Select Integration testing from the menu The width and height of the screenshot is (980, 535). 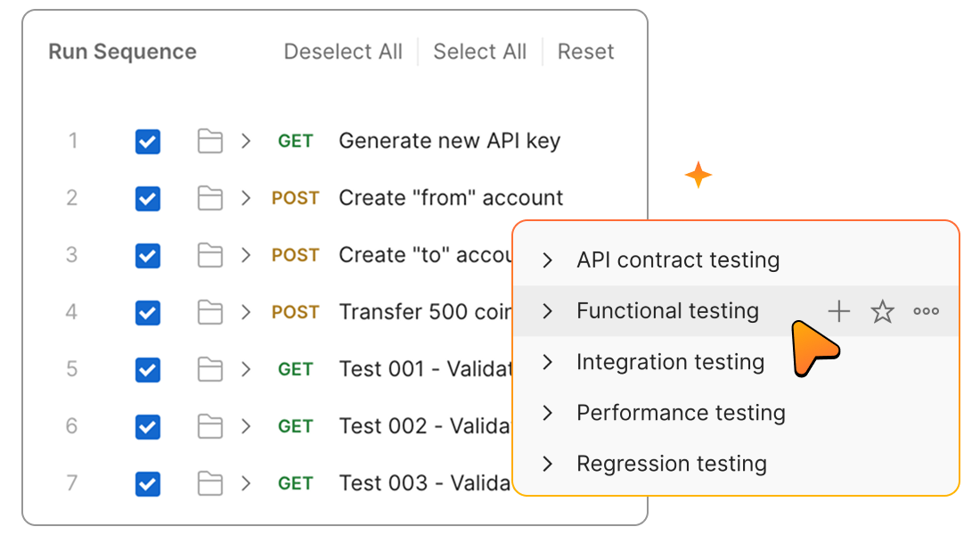670,362
